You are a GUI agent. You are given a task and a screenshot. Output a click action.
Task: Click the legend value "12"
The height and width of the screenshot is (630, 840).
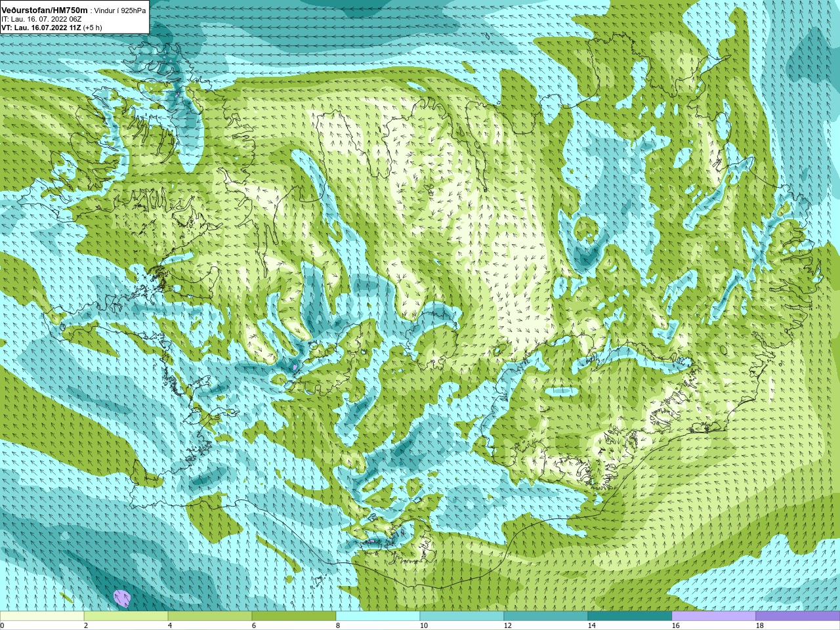507,625
